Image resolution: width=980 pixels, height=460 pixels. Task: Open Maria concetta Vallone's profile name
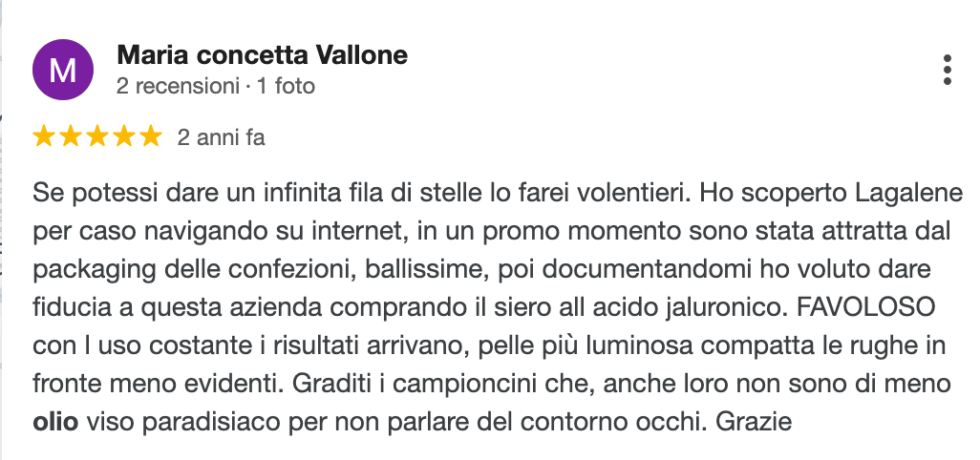click(262, 55)
